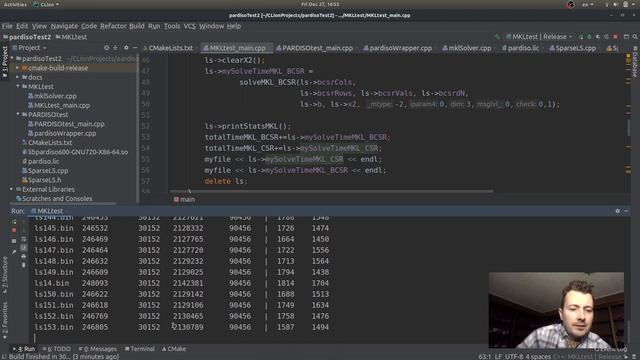Click the editor horizontal scrollbar

coord(331,191)
